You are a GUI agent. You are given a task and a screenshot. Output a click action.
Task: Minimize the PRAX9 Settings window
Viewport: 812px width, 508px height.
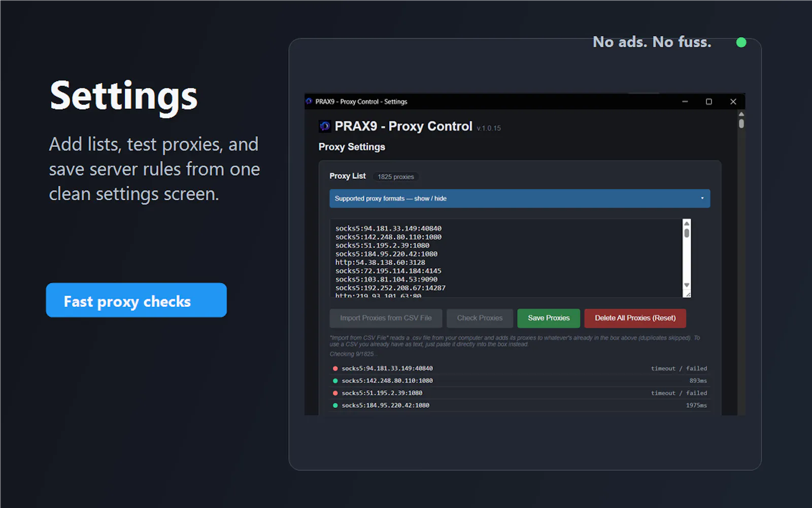coord(685,102)
